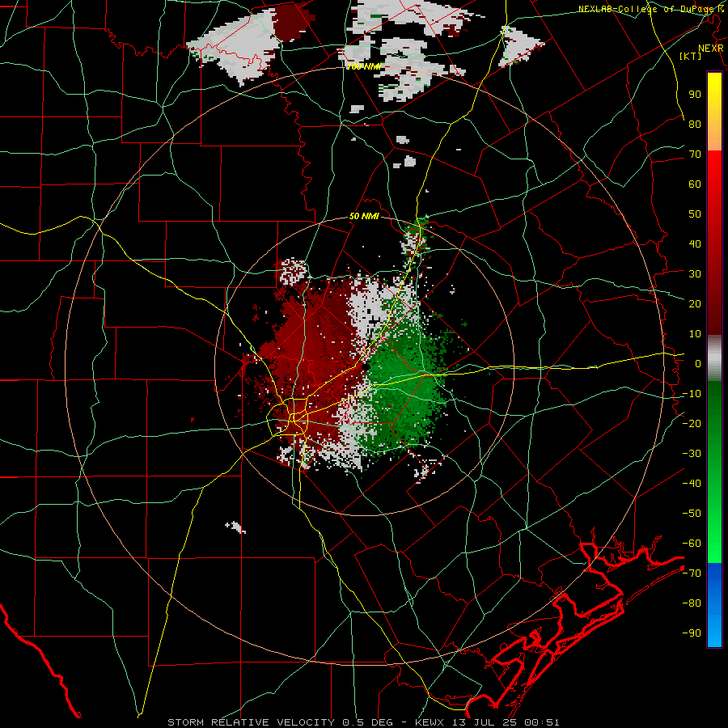Viewport: 728px width, 728px height.
Task: Select the 20 value on velocity legend
Action: (x=695, y=304)
